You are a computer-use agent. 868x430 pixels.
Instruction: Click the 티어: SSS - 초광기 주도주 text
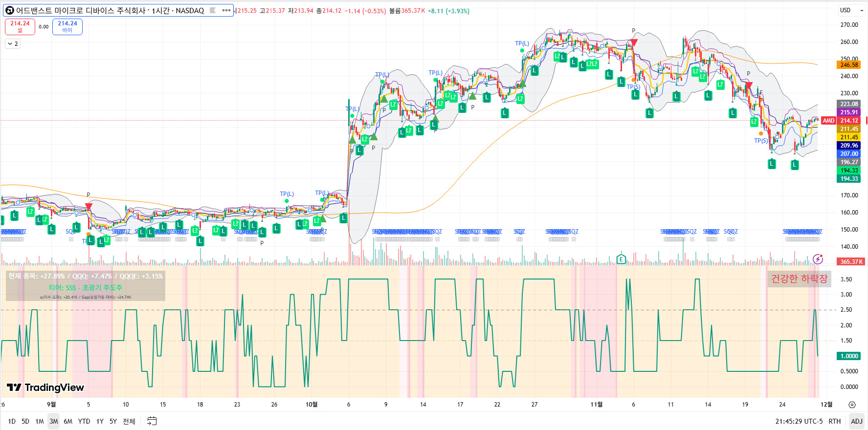click(86, 288)
